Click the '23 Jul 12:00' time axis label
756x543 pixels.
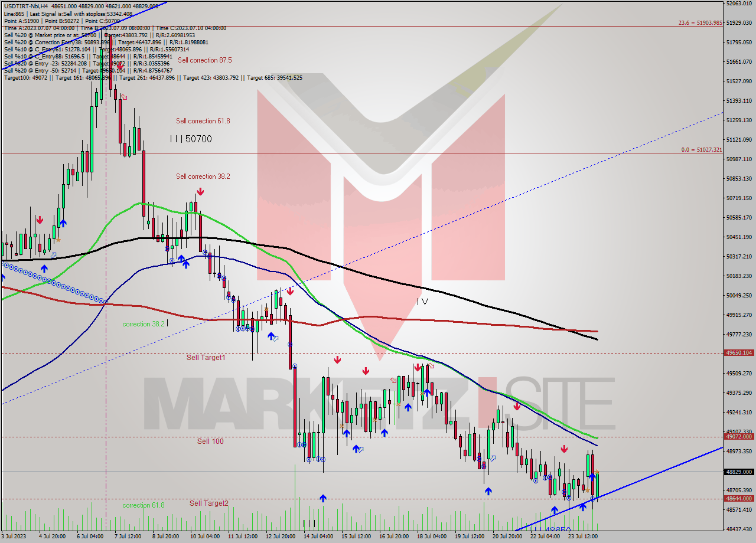(x=583, y=537)
